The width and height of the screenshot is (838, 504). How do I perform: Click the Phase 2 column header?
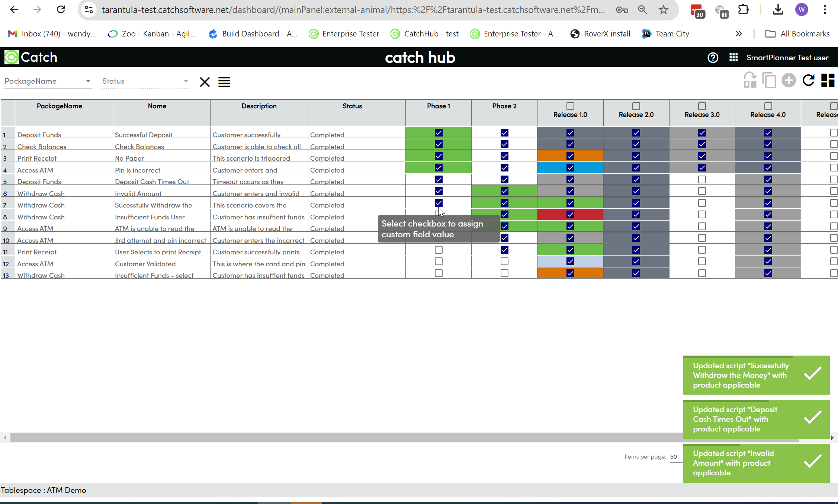pyautogui.click(x=504, y=106)
